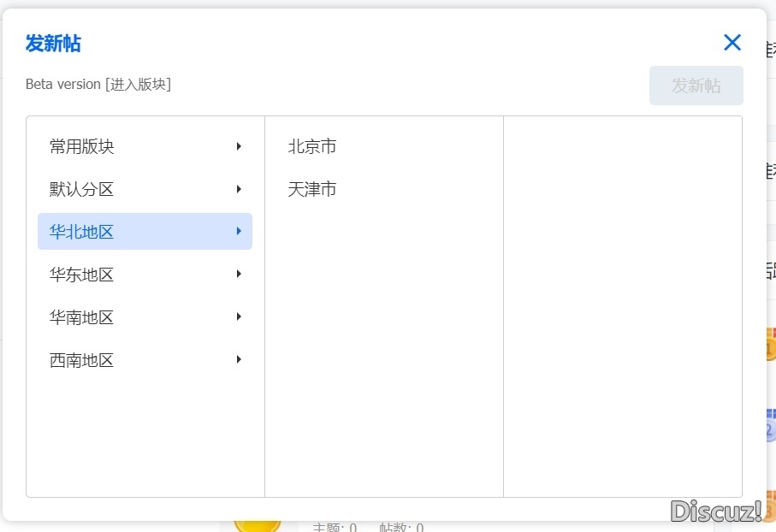Expand the 常用版块 chevron arrow
Viewport: 776px width, 532px height.
click(239, 146)
